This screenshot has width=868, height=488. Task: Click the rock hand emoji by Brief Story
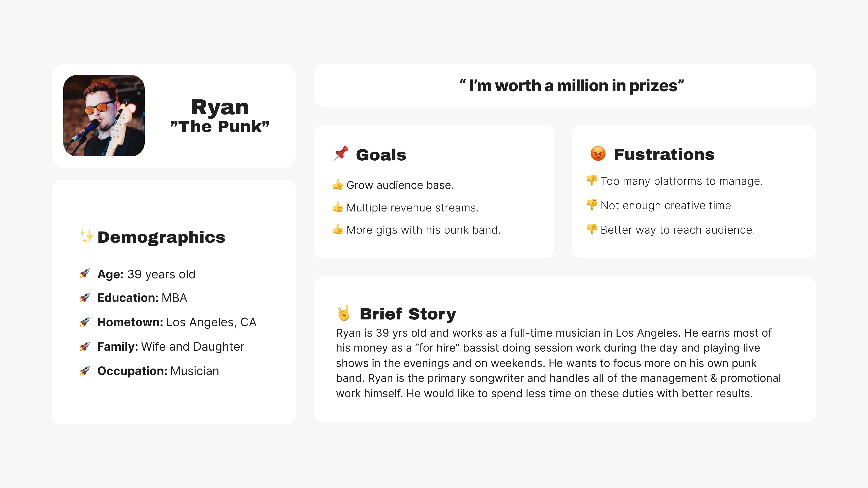point(344,313)
